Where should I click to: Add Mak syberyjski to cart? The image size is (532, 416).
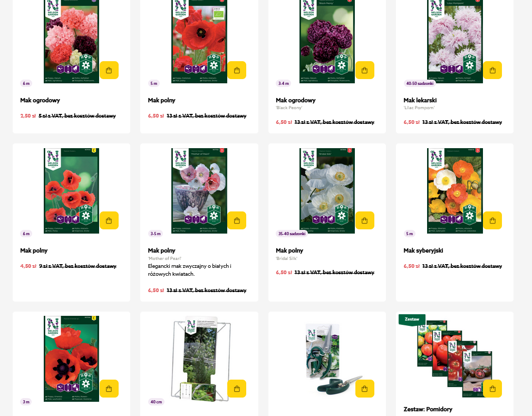(492, 220)
